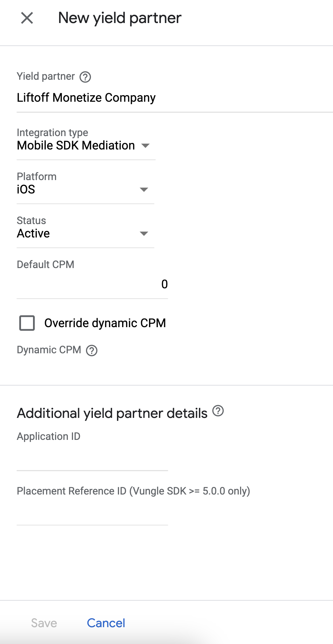The height and width of the screenshot is (644, 333).
Task: Click the Cancel button
Action: 106,623
